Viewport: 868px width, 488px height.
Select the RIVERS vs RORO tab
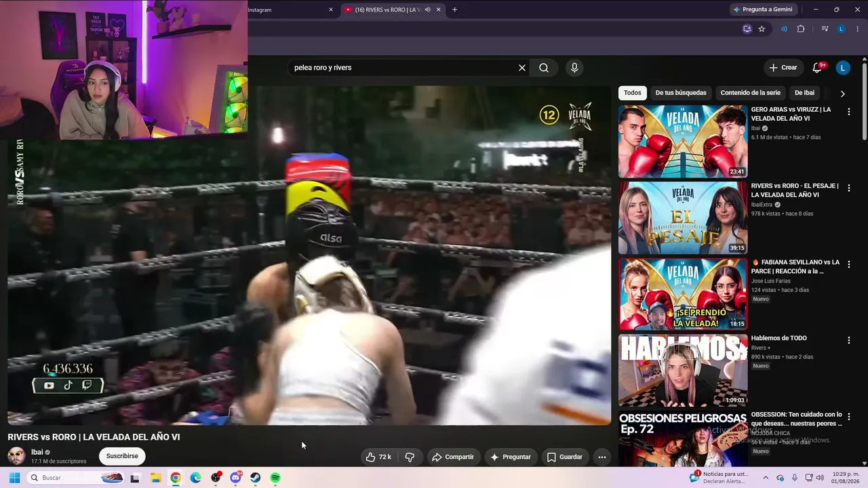[393, 9]
